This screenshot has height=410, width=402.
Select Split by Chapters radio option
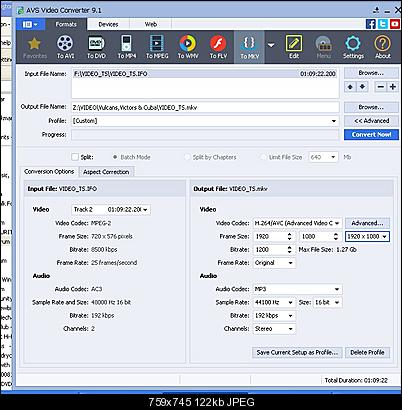coord(187,157)
